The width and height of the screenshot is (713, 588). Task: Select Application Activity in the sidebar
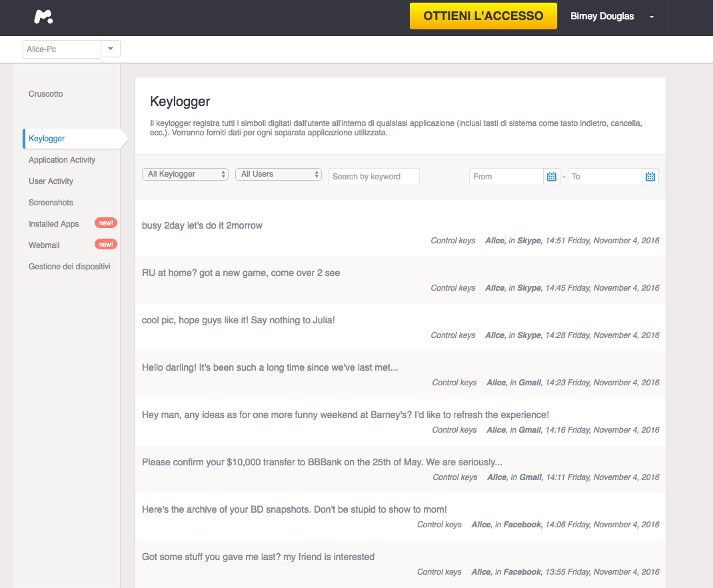click(62, 160)
